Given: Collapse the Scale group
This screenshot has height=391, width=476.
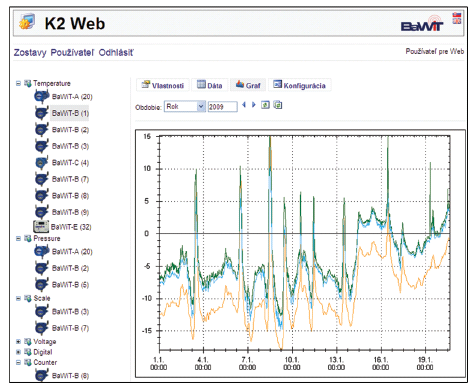Looking at the screenshot, I should (18, 298).
